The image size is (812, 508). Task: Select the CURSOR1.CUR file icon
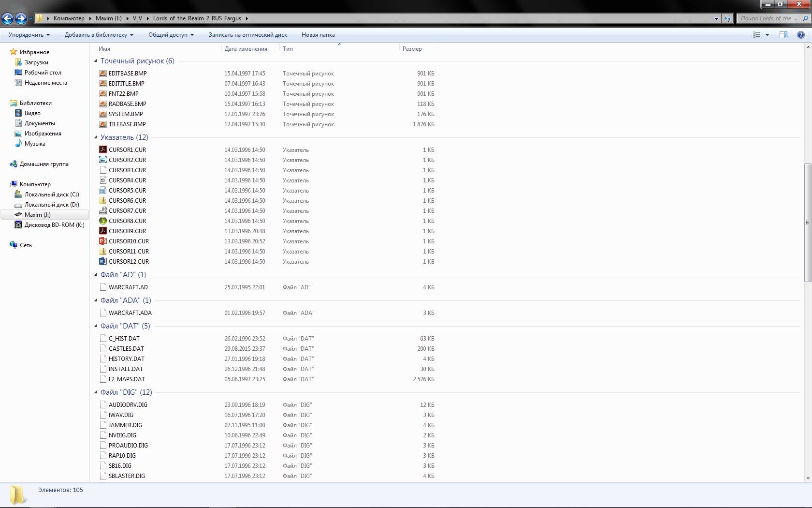pos(103,150)
